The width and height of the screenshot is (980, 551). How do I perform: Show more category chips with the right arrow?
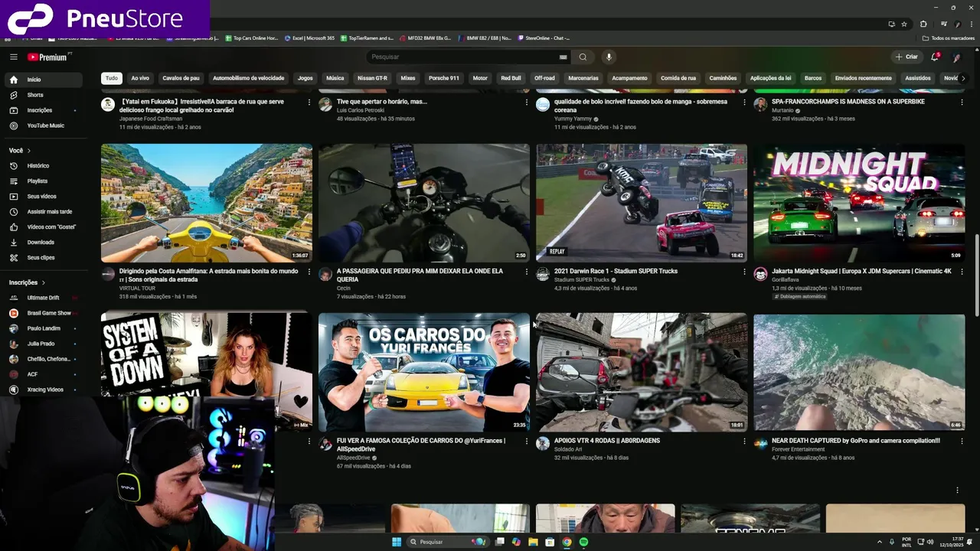[962, 78]
